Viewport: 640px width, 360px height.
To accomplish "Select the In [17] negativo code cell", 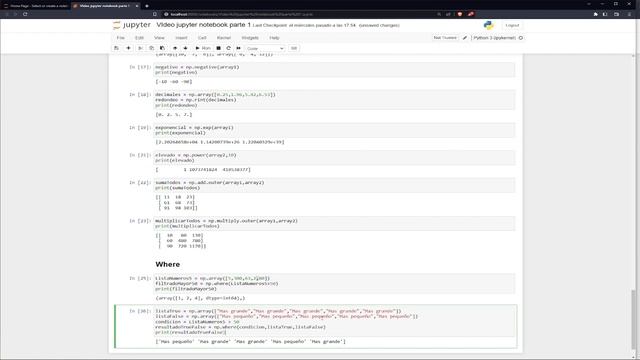I will pos(334,69).
